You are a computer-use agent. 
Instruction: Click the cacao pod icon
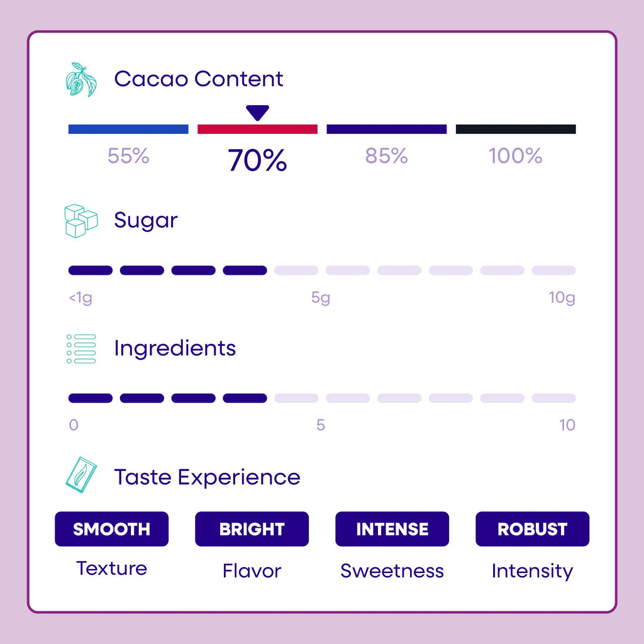pos(81,80)
